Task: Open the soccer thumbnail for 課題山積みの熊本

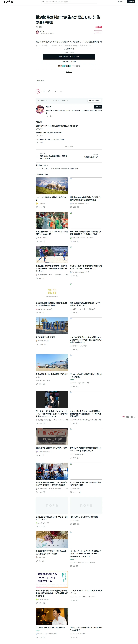Action: pyautogui.click(x=52, y=255)
